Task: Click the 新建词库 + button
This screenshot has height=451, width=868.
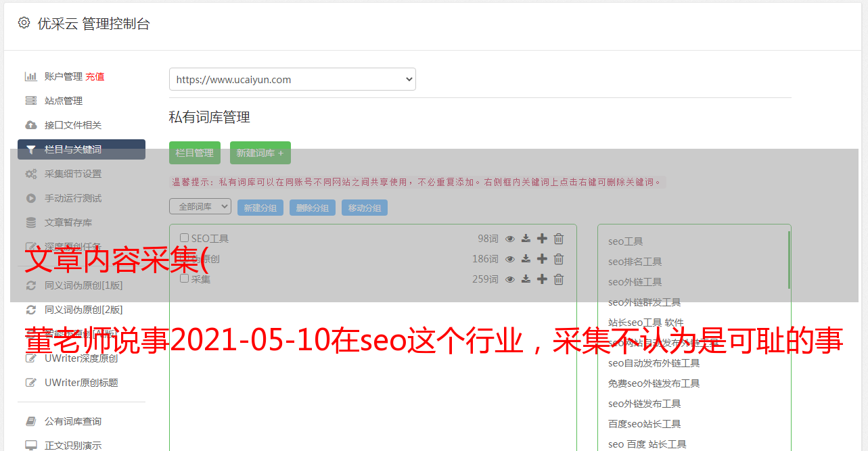Action: pyautogui.click(x=260, y=153)
